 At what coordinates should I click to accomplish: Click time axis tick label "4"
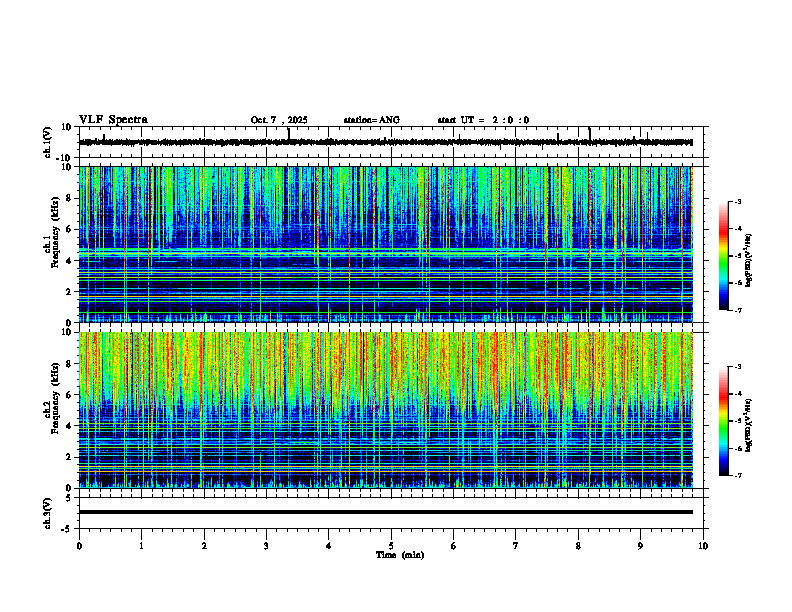[x=329, y=546]
